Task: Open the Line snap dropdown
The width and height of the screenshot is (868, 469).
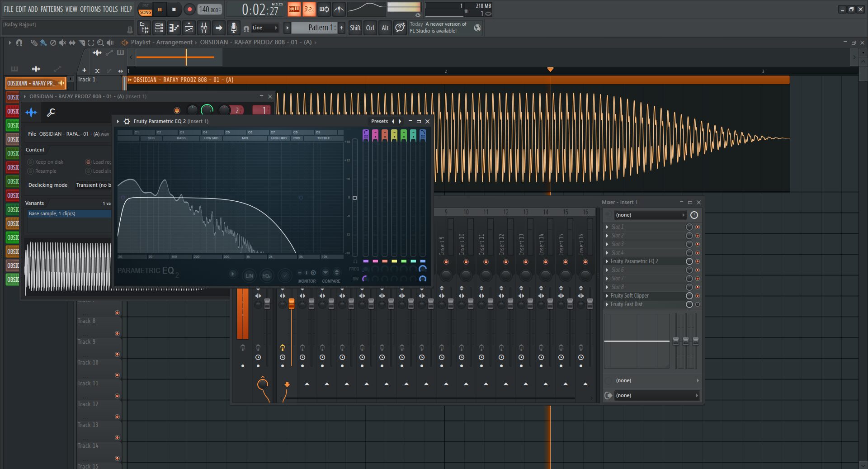Action: pos(264,28)
